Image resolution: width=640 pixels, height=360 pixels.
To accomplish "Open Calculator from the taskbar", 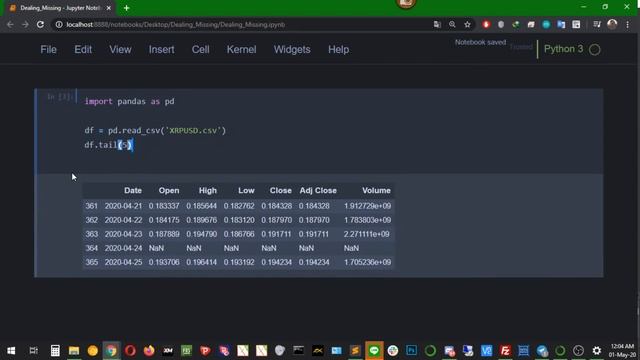I will (55, 351).
